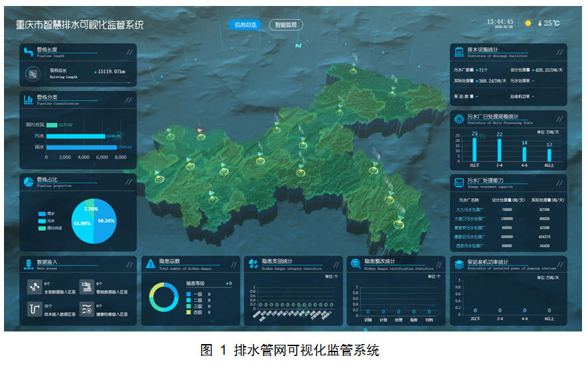Click the 排水设施统计 building icon
Image resolution: width=588 pixels, height=370 pixels.
pos(459,51)
